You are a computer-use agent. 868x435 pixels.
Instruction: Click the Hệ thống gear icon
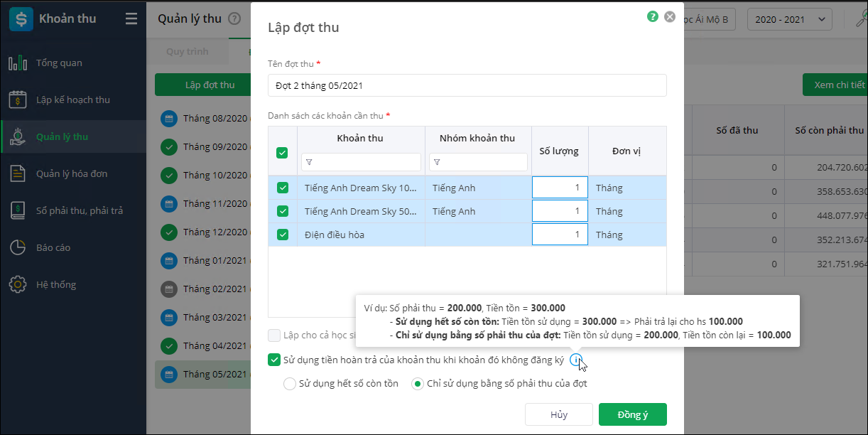click(x=18, y=285)
